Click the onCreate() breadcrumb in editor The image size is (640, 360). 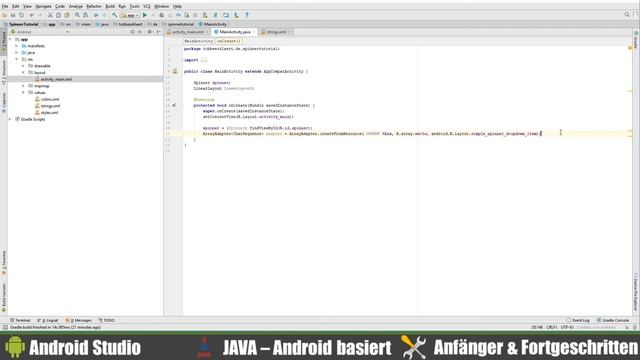(x=229, y=41)
